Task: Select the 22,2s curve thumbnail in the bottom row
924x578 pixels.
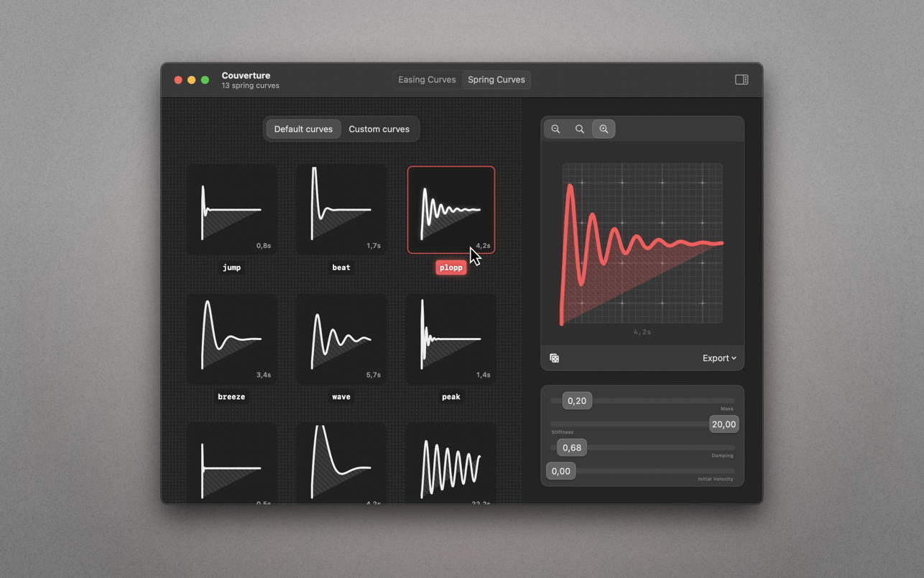Action: click(x=451, y=463)
